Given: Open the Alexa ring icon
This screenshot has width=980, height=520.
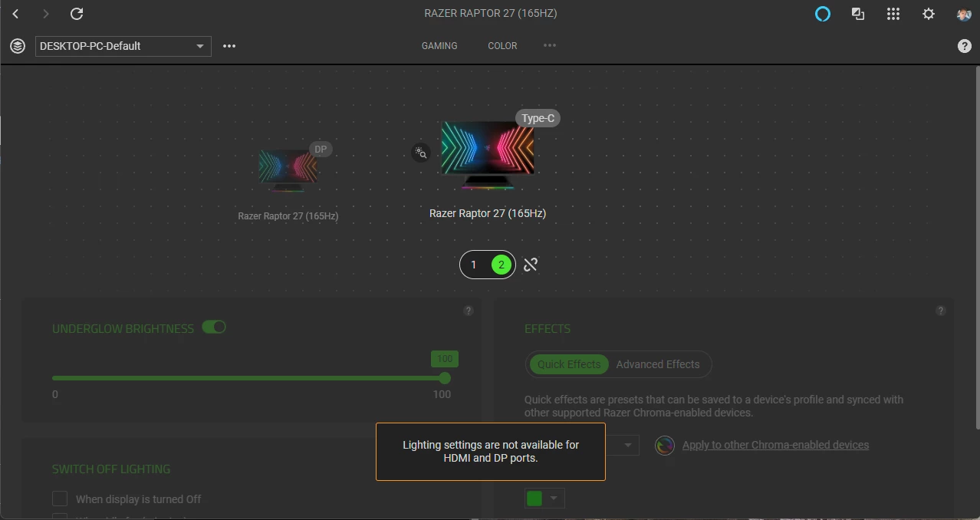Looking at the screenshot, I should coord(823,14).
